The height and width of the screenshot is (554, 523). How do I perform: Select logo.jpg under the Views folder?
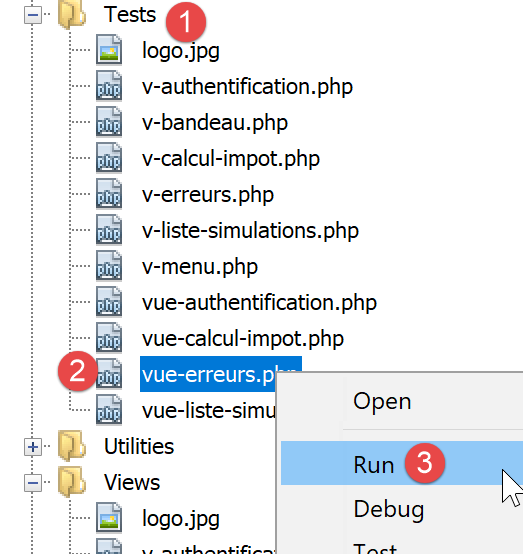coord(181,519)
